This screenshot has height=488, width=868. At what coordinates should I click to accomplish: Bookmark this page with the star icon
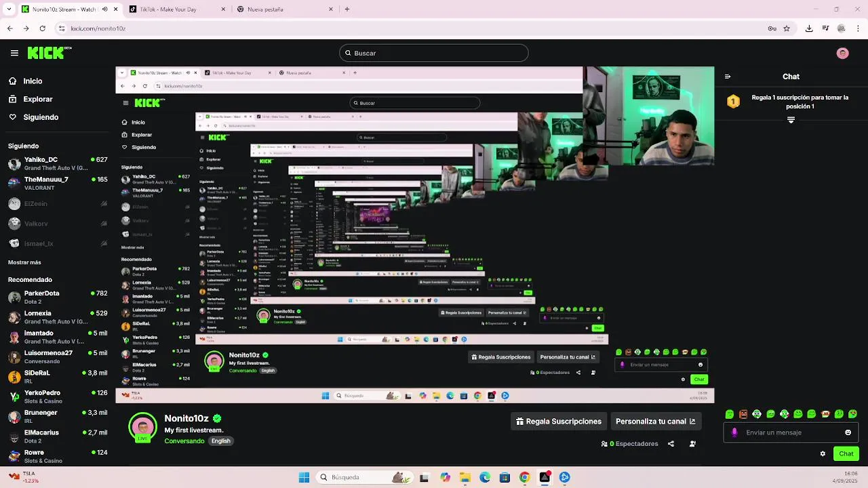point(787,28)
